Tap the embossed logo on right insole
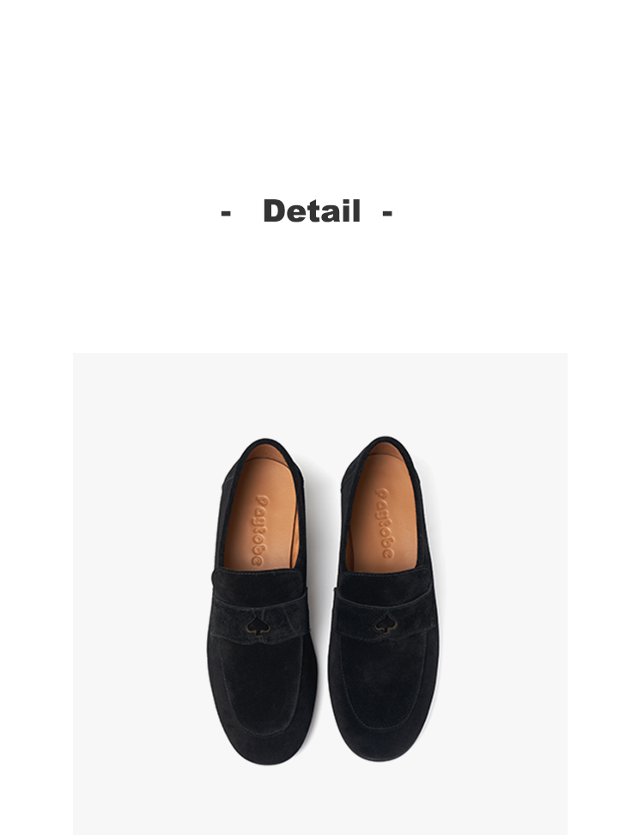 click(x=383, y=523)
